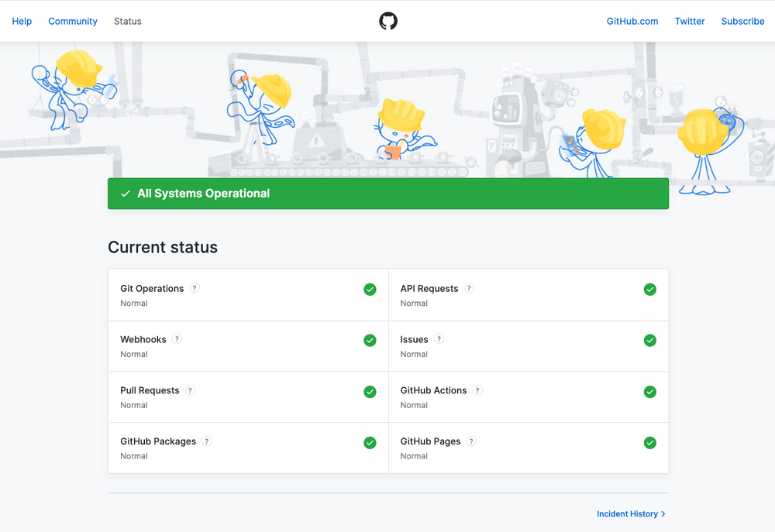Click the GitHub Octocat logo
This screenshot has width=775, height=532.
coord(387,21)
